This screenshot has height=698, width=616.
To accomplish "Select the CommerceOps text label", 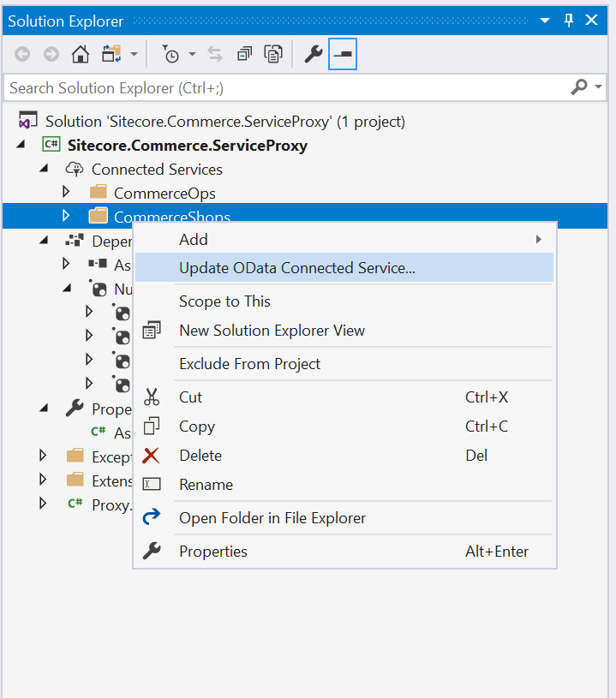I will click(164, 194).
